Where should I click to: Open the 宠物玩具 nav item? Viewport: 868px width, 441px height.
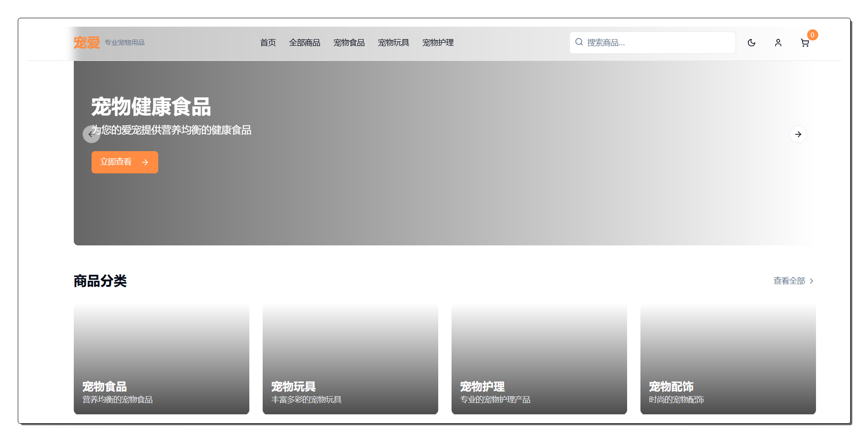coord(393,43)
